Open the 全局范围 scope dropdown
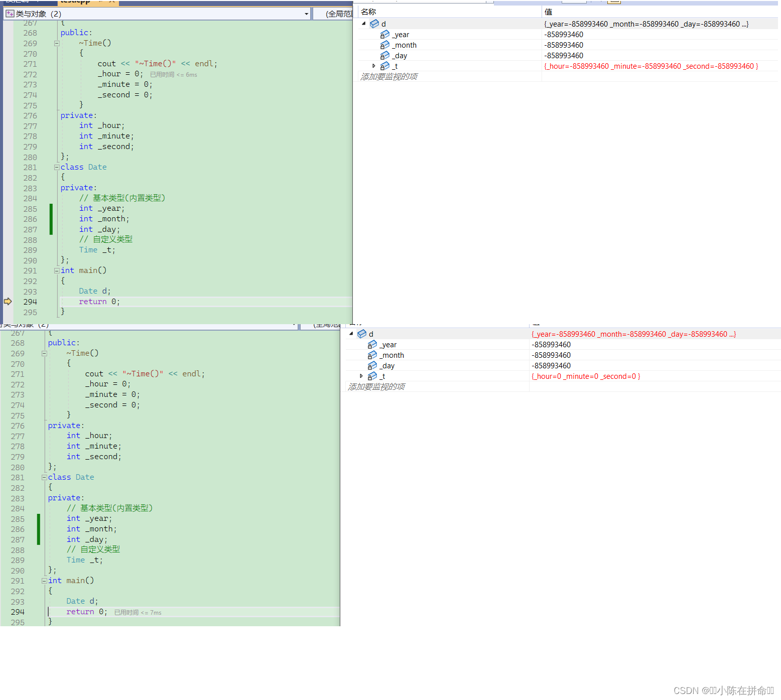781x700 pixels. (x=333, y=14)
